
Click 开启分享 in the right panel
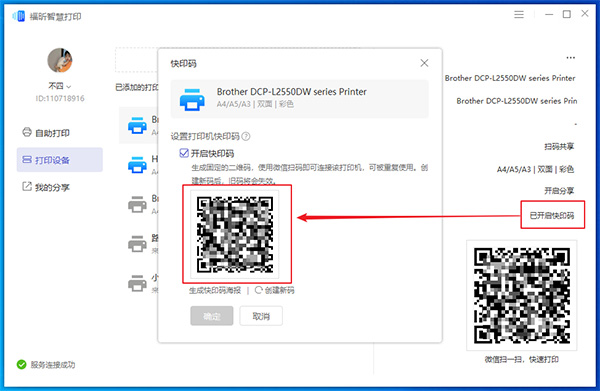point(559,191)
